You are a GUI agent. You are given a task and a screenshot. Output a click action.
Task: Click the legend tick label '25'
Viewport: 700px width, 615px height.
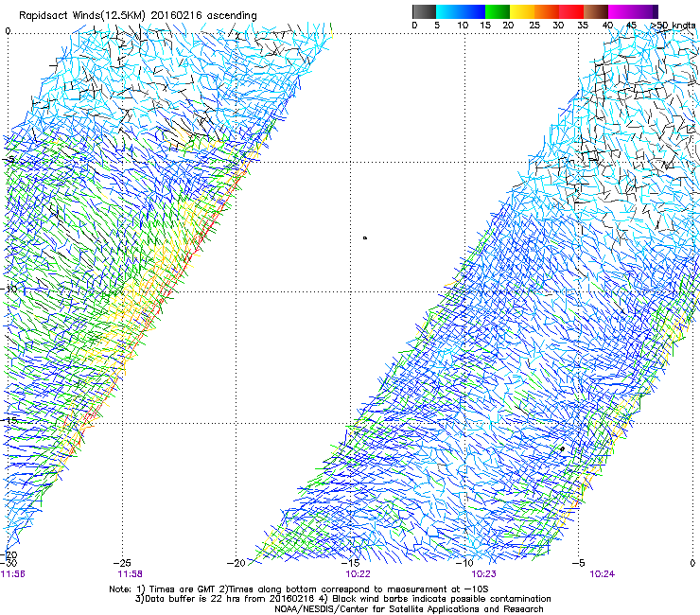[534, 26]
